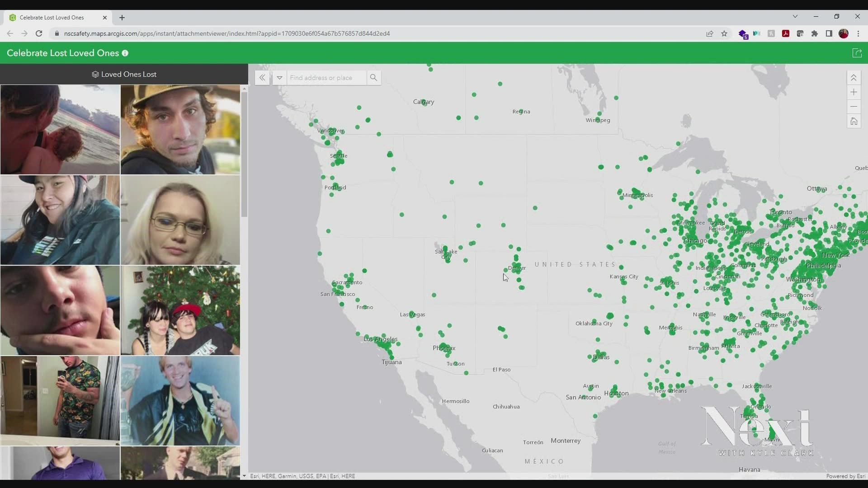Click the filter/funnel icon on map toolbar

coord(279,77)
